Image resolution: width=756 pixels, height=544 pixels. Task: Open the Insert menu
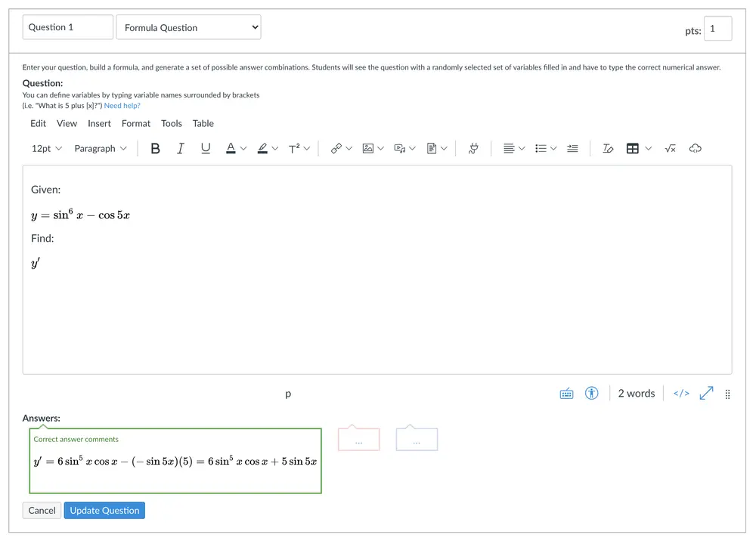click(x=99, y=123)
